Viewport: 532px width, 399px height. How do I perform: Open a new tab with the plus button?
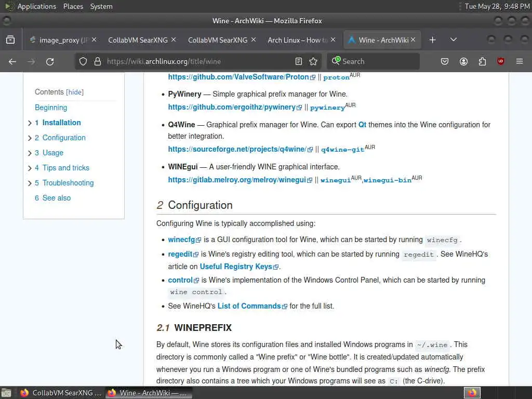(432, 40)
